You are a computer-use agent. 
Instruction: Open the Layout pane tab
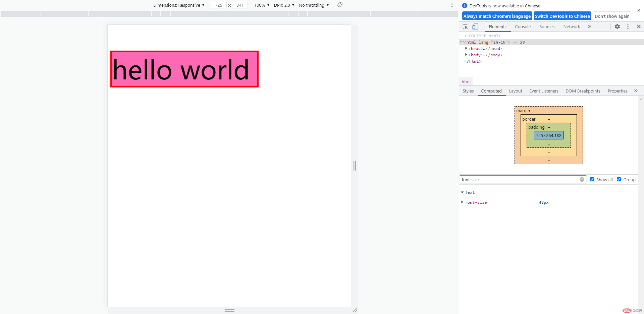pos(516,91)
